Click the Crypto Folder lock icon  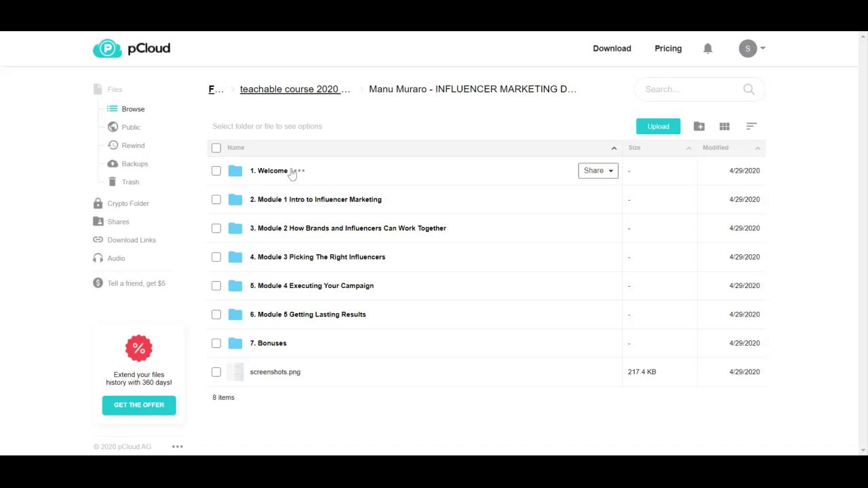98,203
